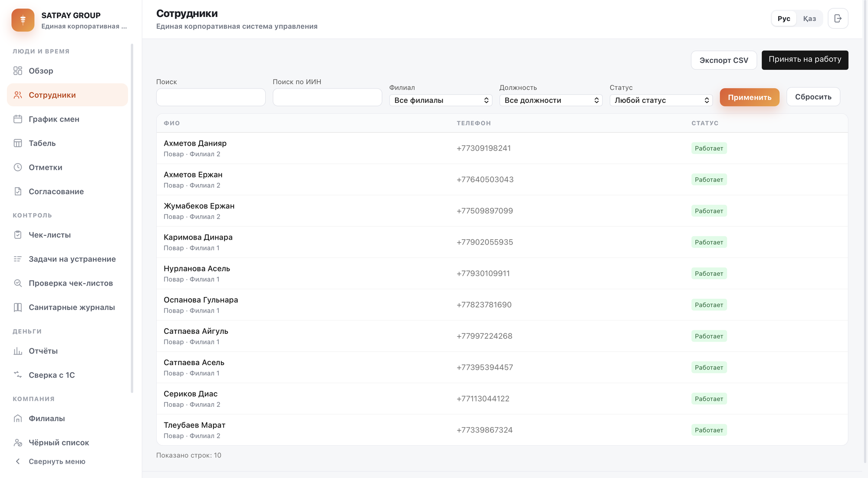Screen dimensions: 868x478
Task: Focus the Поиск по ИИН field
Action: click(327, 97)
